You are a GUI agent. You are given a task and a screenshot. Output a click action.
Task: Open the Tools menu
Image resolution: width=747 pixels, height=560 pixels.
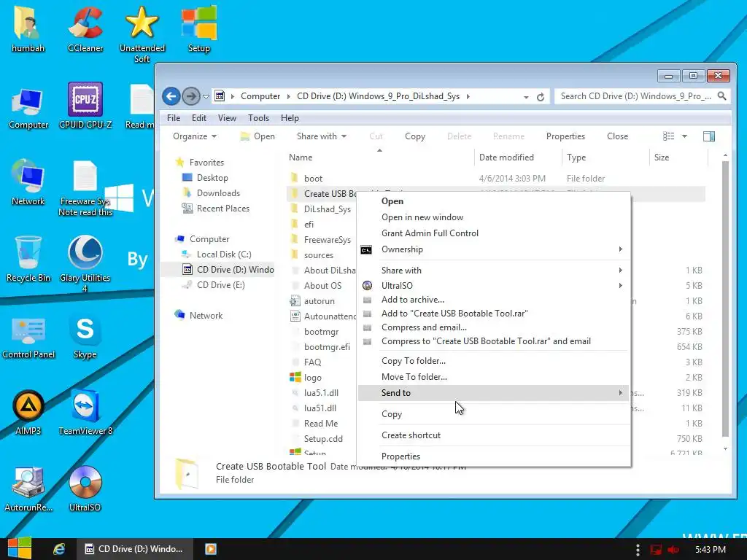pos(258,118)
